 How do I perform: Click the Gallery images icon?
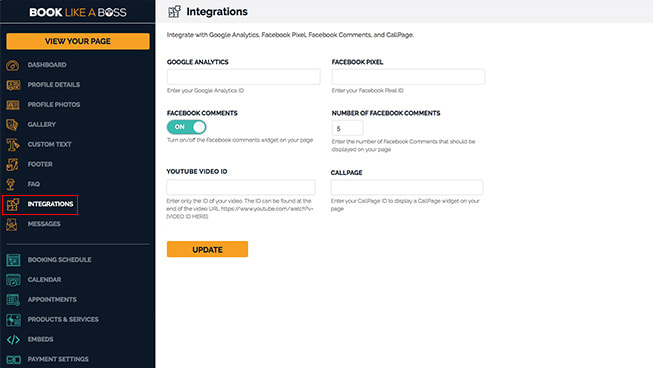click(x=12, y=124)
